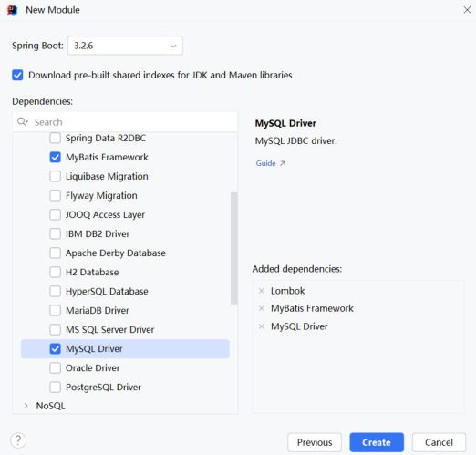Check Oracle Driver dependency
Screen dimensions: 476x455
[x=55, y=367]
